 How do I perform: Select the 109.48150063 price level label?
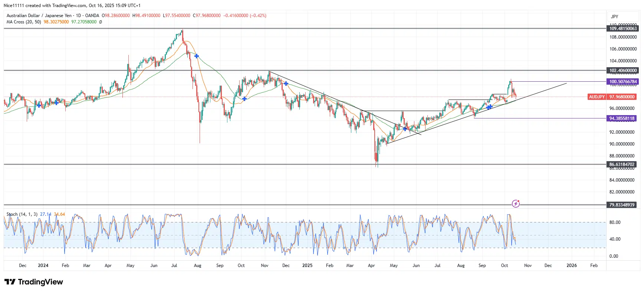[x=623, y=29]
